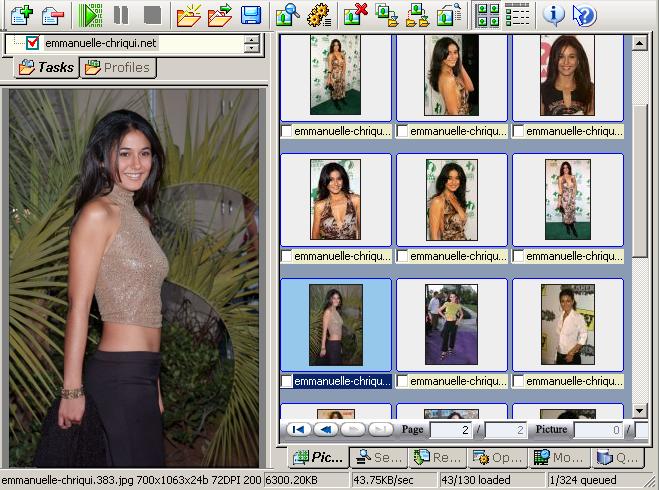Open the Pic... bottom tab
The height and width of the screenshot is (490, 659).
coord(318,457)
